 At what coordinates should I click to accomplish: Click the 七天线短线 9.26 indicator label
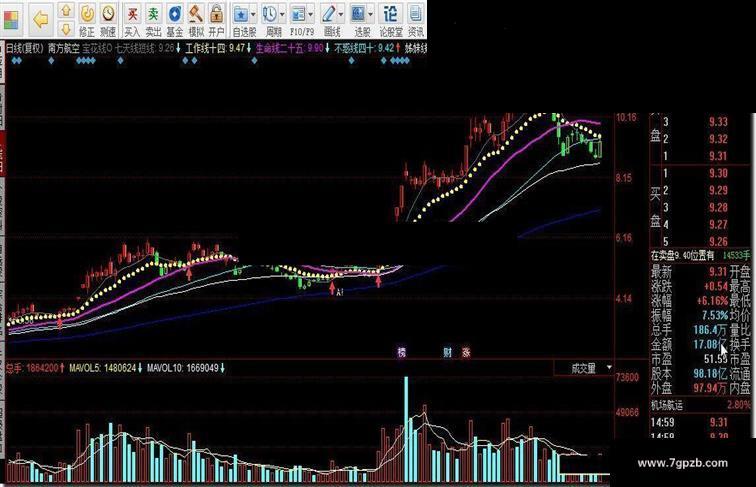coord(148,48)
